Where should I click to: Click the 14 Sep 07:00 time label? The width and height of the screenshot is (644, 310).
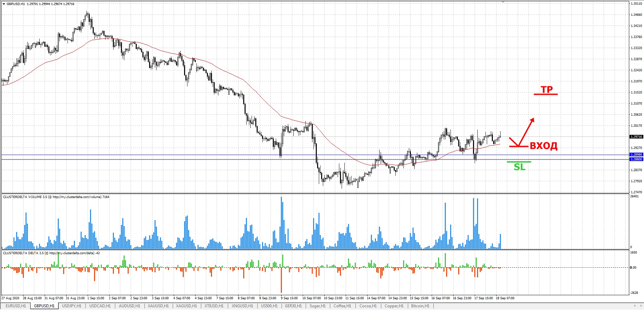pyautogui.click(x=376, y=298)
